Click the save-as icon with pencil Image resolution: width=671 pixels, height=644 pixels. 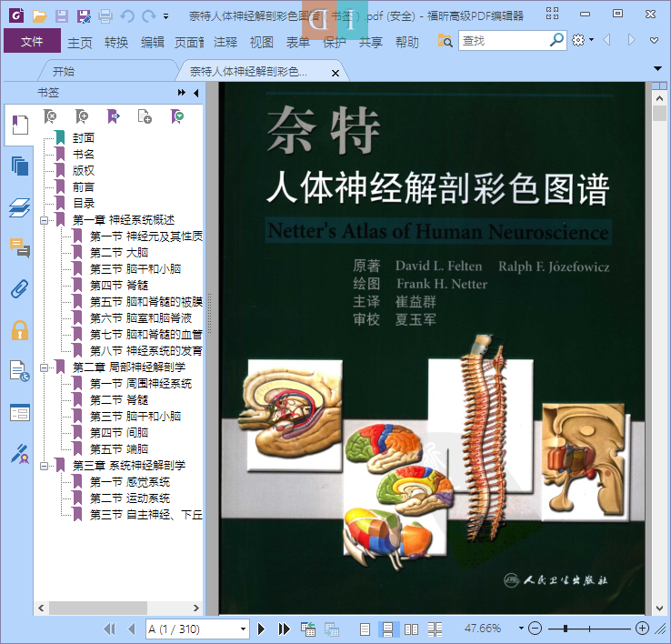click(84, 16)
